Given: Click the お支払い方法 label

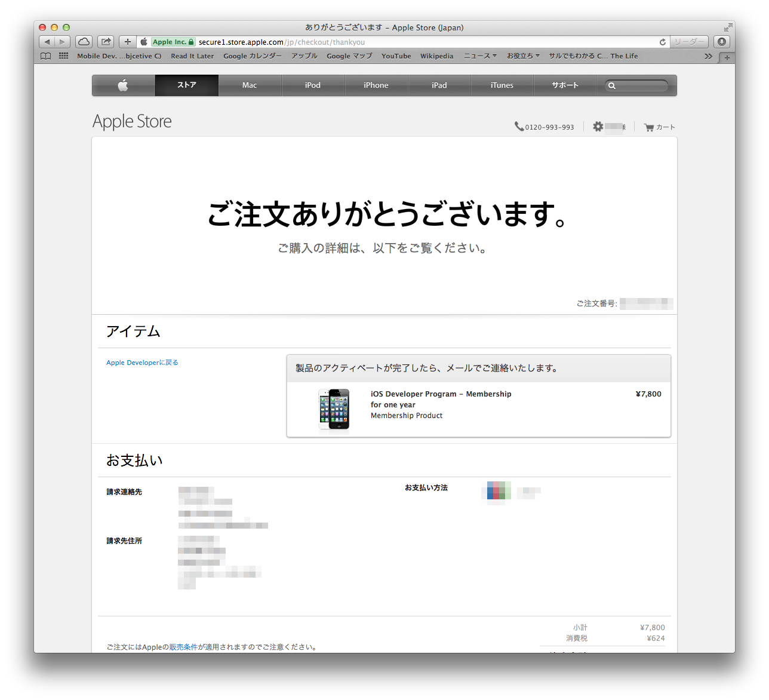Looking at the screenshot, I should pos(426,488).
